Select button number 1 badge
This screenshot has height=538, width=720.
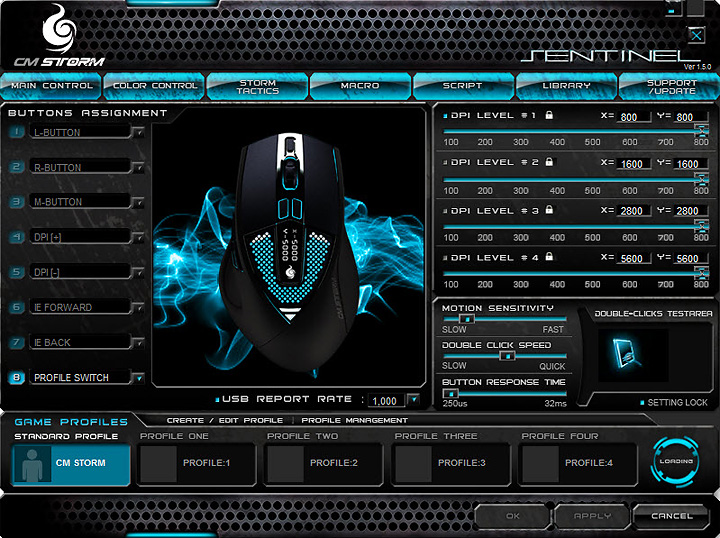(x=17, y=132)
